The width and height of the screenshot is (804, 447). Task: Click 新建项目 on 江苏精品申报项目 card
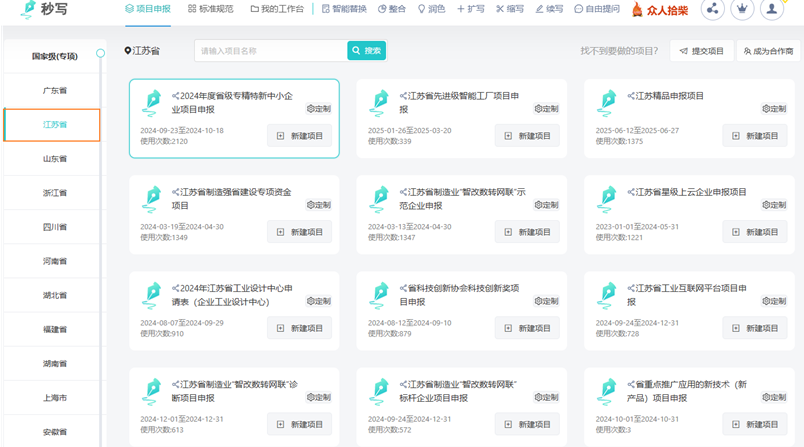click(755, 136)
